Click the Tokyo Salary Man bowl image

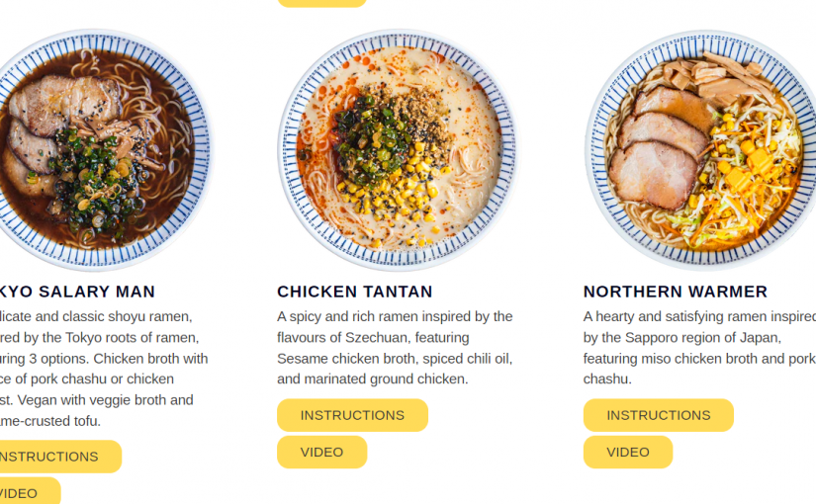coord(104,150)
